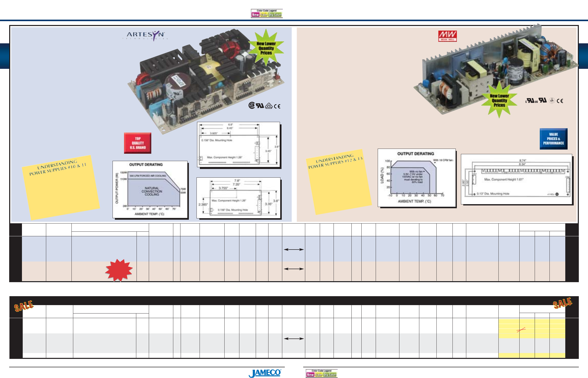Viewport: 588px width, 378px height.
Task: Click the double arrow in the beige table row
Action: (x=294, y=269)
